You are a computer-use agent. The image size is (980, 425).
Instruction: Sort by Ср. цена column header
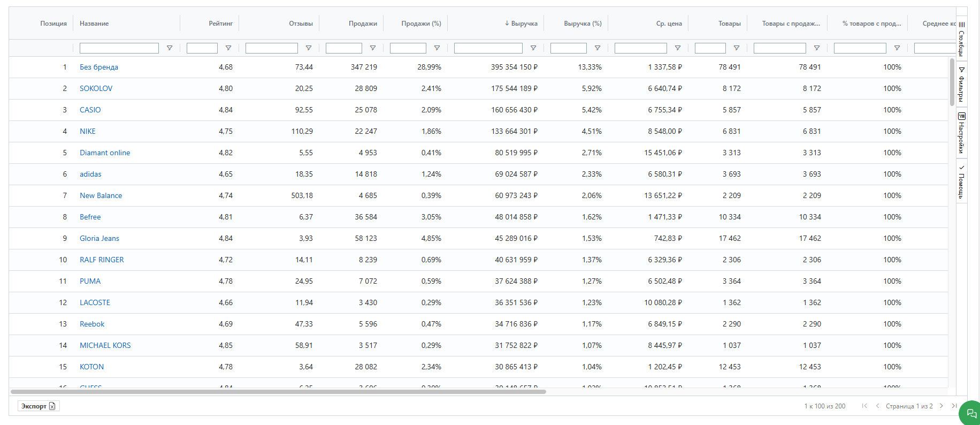[x=669, y=24]
